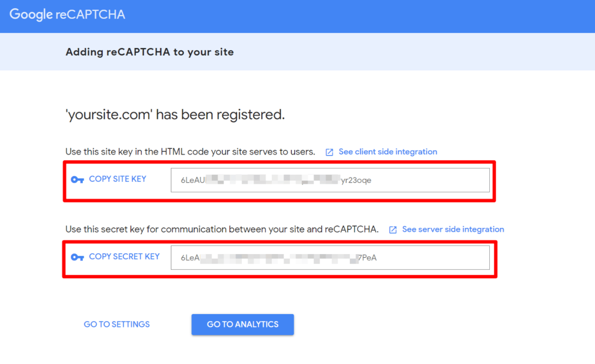Click the 'Use this secret key' instruction text
Viewport: 595px width, 364px height.
click(222, 229)
